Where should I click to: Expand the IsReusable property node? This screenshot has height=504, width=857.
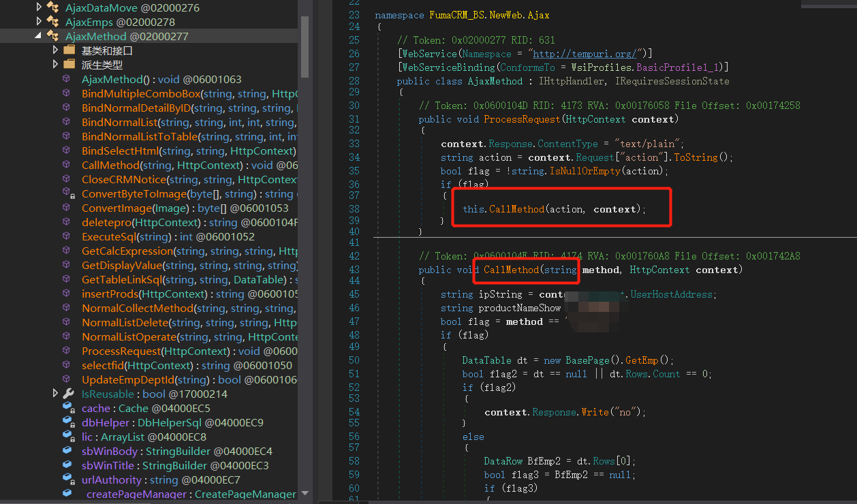pyautogui.click(x=55, y=394)
